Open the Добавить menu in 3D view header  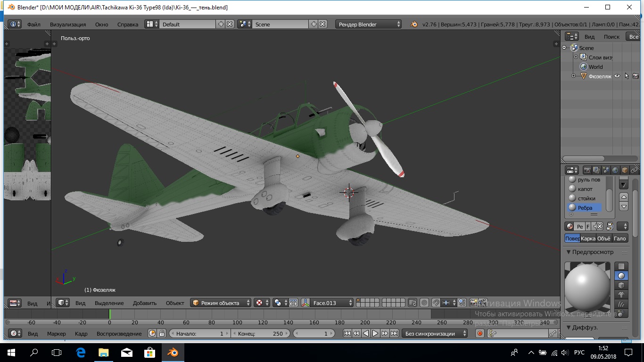tap(144, 303)
